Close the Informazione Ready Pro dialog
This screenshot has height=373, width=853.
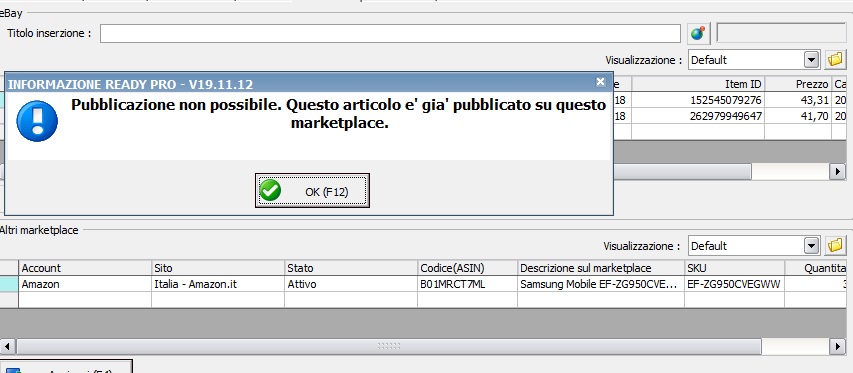pyautogui.click(x=601, y=82)
